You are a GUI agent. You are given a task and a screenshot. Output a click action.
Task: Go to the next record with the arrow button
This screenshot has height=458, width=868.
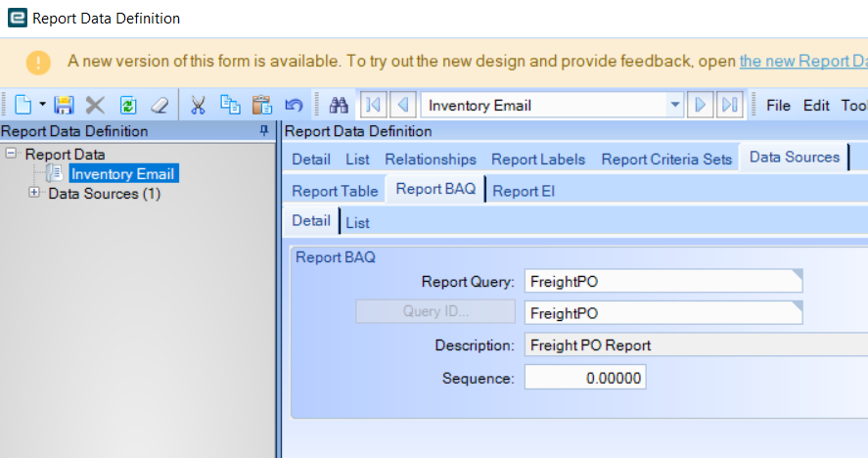point(700,105)
